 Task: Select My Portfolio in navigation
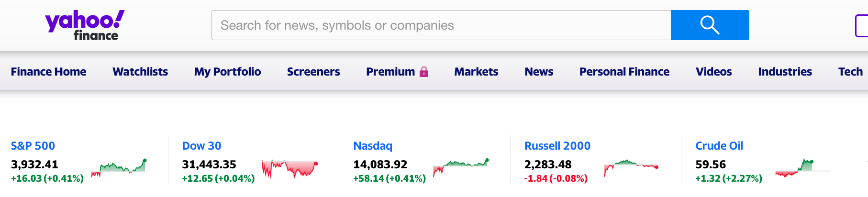(x=228, y=72)
